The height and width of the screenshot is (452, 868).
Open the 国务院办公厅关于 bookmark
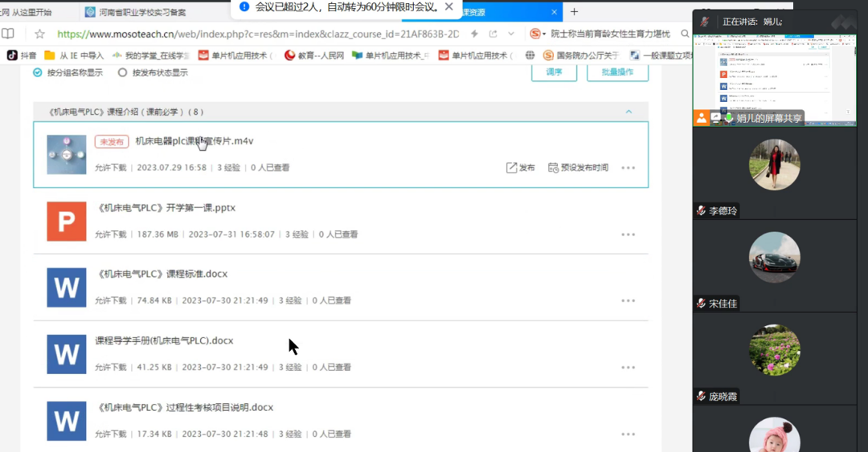coord(581,55)
